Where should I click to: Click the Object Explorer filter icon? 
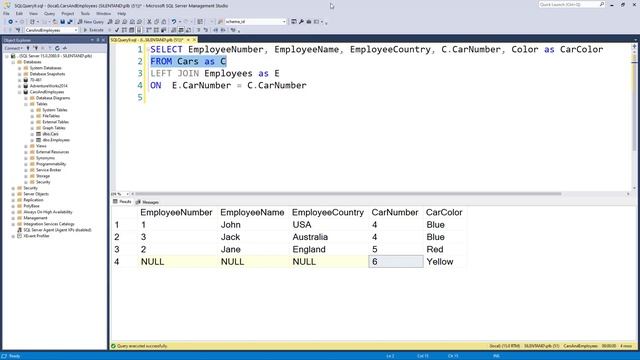50,48
